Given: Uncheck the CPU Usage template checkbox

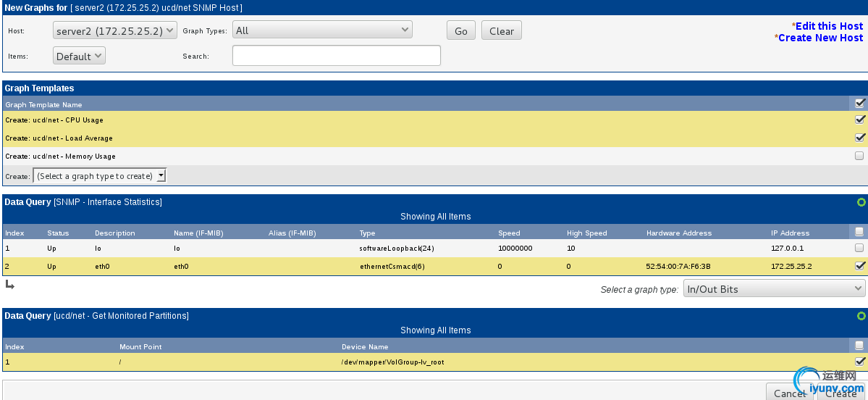Looking at the screenshot, I should pyautogui.click(x=860, y=120).
